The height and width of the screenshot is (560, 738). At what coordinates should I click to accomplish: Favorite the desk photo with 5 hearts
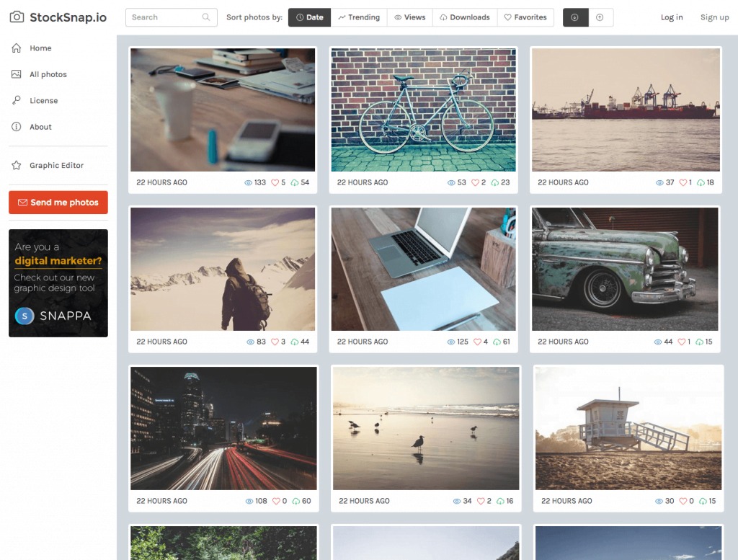pos(275,182)
